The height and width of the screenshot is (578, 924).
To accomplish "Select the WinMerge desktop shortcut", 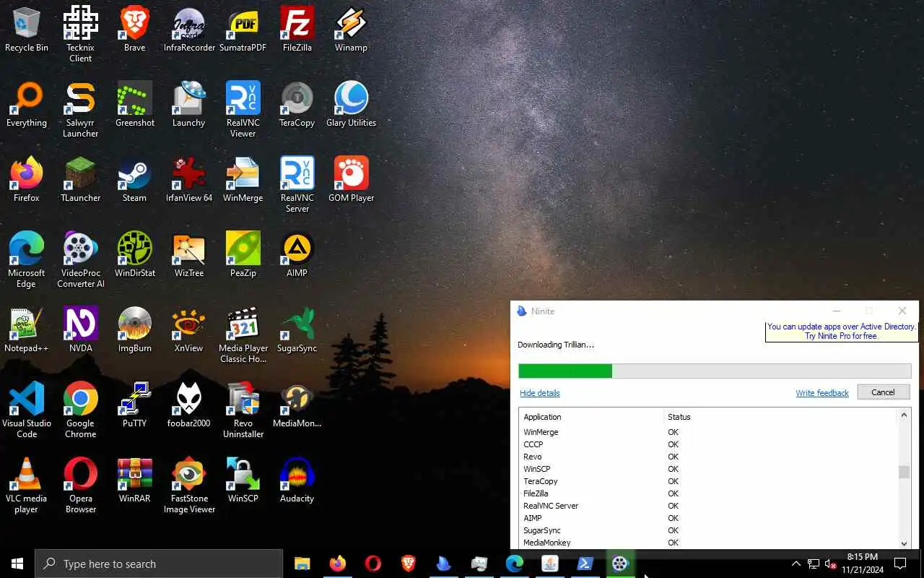I will point(243,181).
